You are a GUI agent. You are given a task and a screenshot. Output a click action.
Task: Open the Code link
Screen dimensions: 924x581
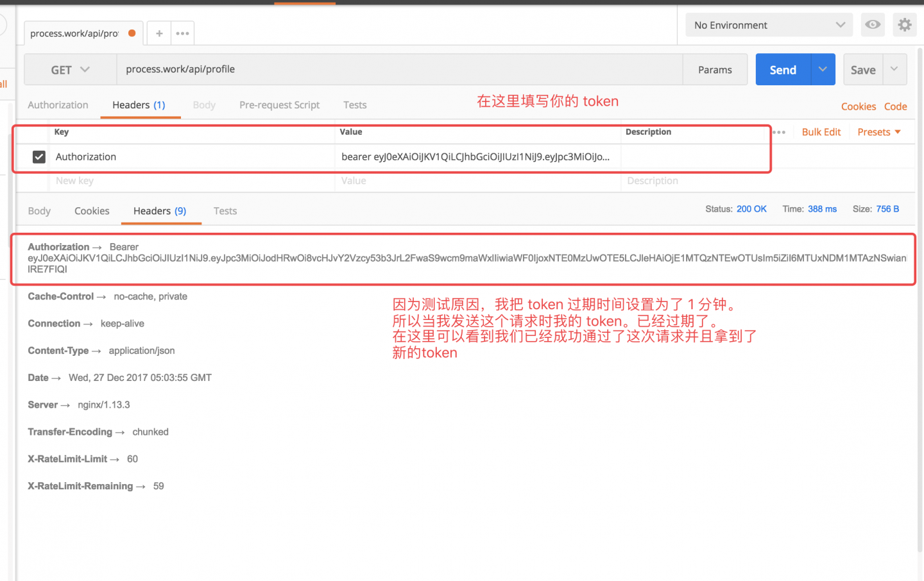[895, 106]
